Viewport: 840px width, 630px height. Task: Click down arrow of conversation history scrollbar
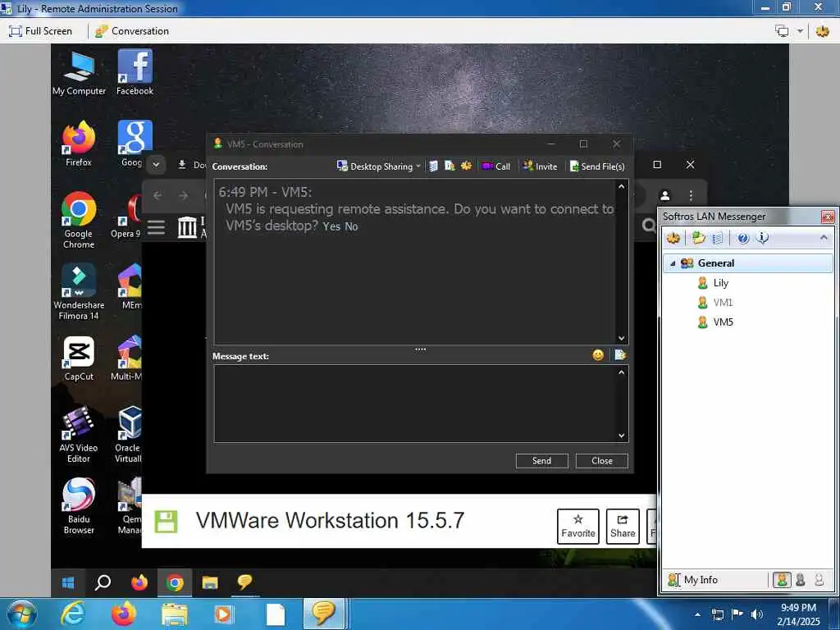pos(622,338)
